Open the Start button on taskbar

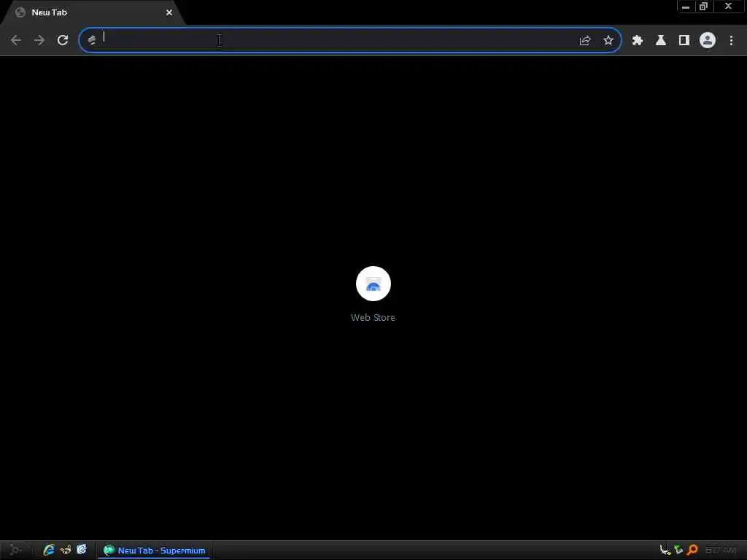pos(15,550)
